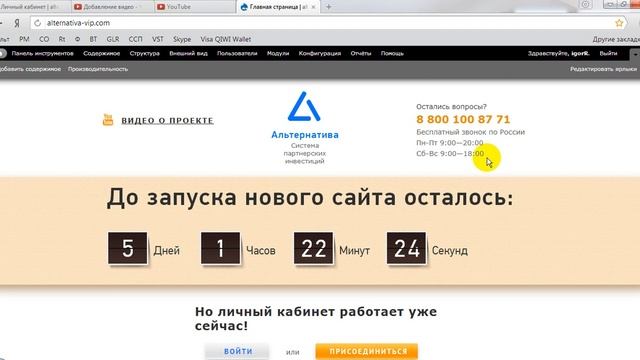Open the 'Пользователи' admin menu

(237, 53)
